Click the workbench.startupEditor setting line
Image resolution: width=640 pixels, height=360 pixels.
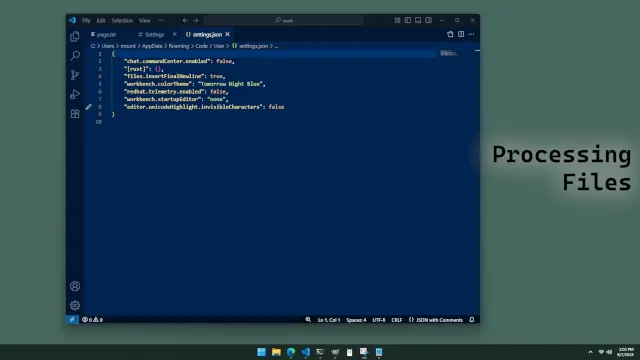[176, 99]
